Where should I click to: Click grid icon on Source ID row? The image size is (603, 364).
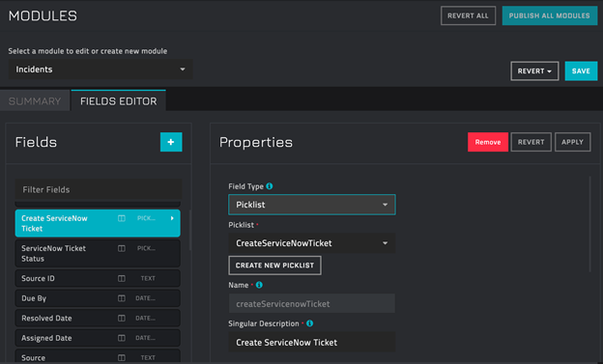(122, 278)
